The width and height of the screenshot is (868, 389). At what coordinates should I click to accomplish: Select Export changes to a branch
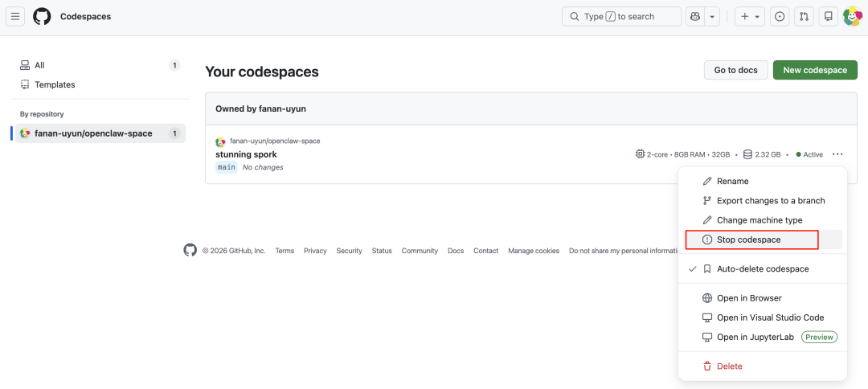pyautogui.click(x=770, y=201)
